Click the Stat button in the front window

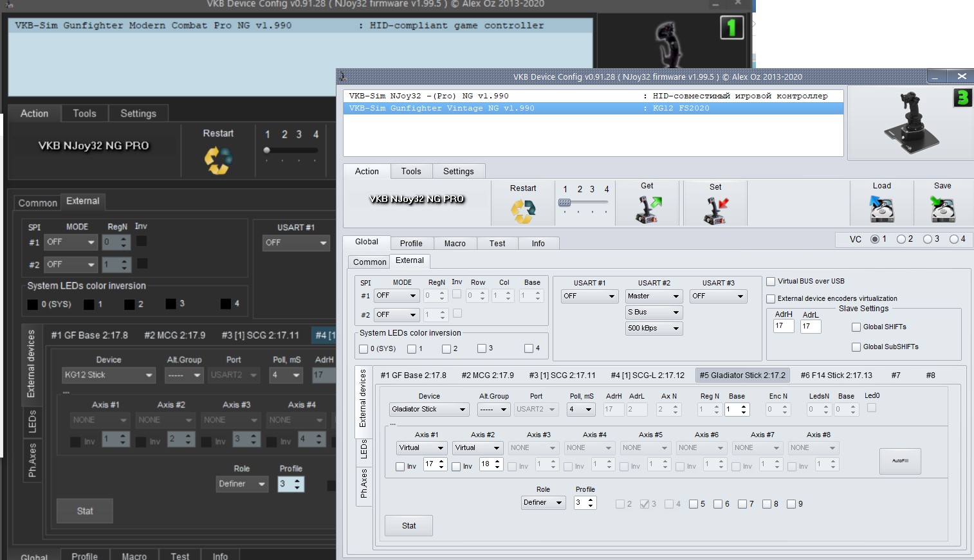pos(409,526)
